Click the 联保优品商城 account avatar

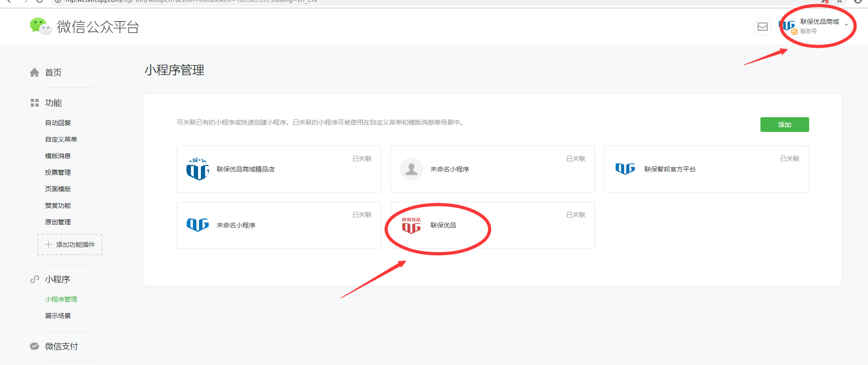[788, 26]
